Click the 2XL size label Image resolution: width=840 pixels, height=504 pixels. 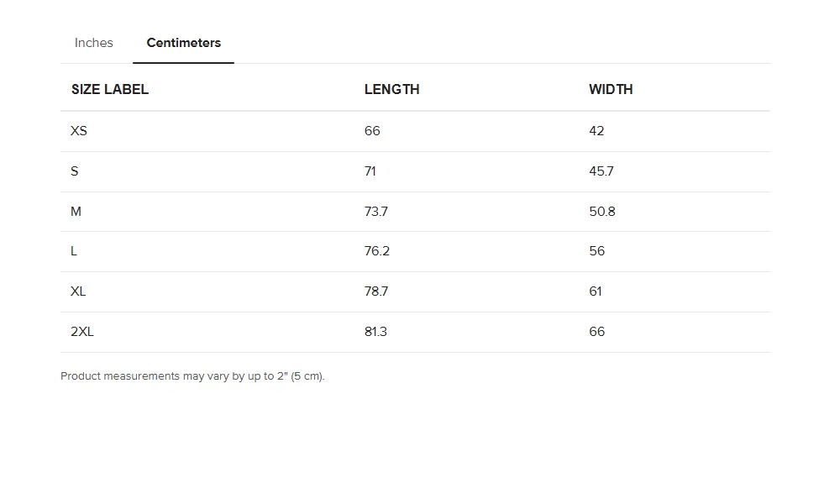coord(82,332)
